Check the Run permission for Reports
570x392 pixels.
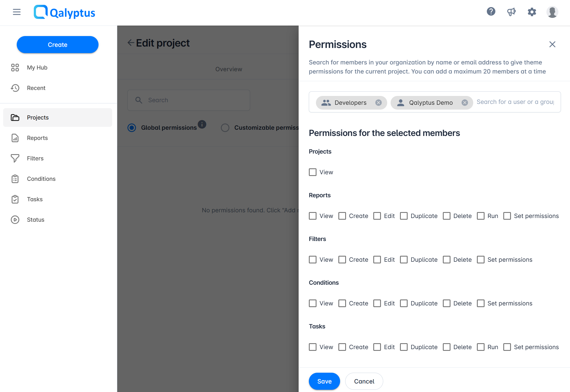coord(481,216)
